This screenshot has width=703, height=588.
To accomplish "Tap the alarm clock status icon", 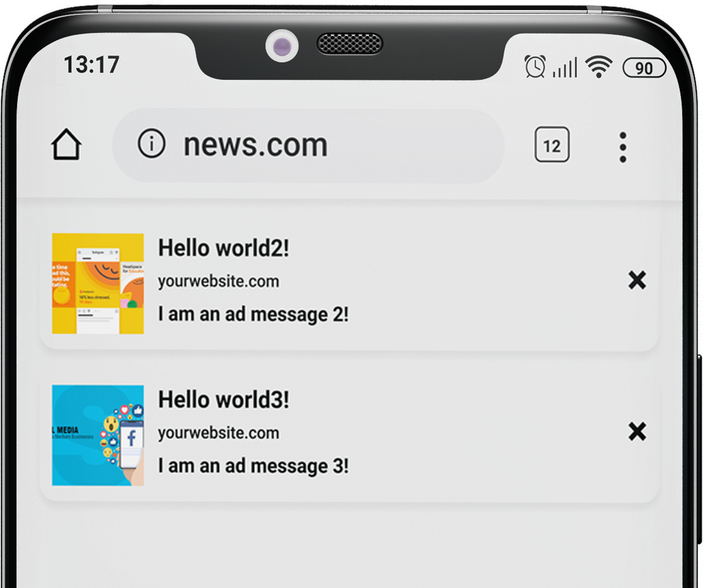I will click(535, 66).
